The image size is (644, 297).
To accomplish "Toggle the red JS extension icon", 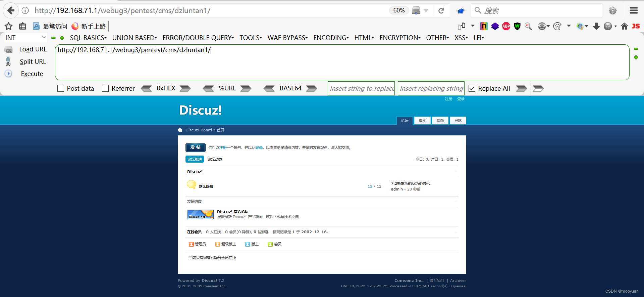I will coord(636,26).
